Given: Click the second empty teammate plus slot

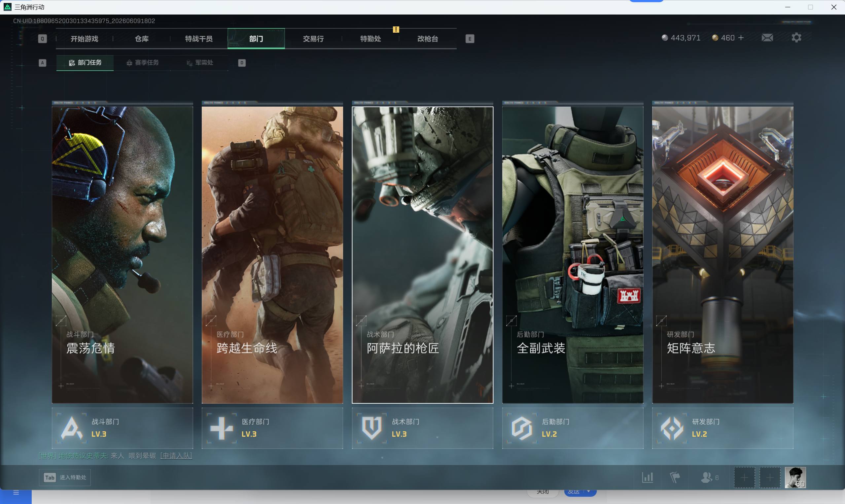Looking at the screenshot, I should (770, 478).
